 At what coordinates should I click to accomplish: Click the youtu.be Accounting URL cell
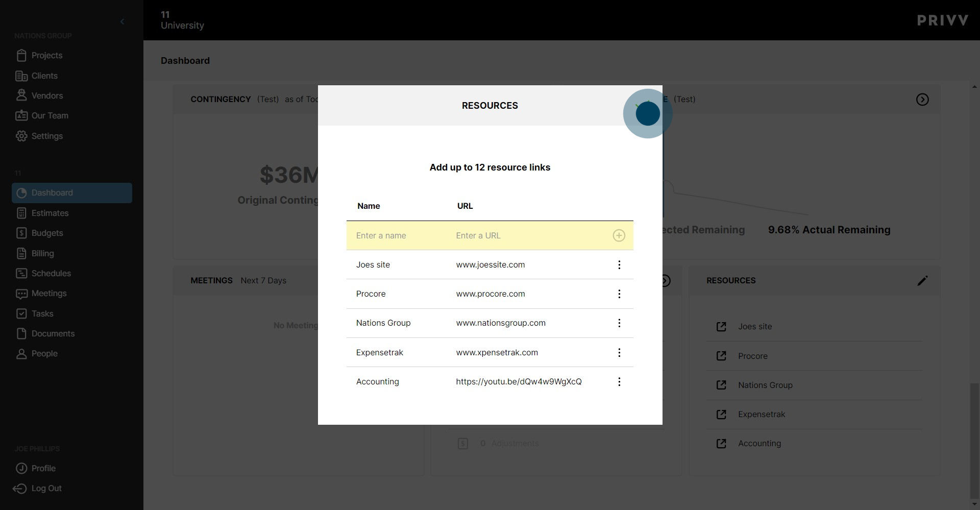click(519, 381)
